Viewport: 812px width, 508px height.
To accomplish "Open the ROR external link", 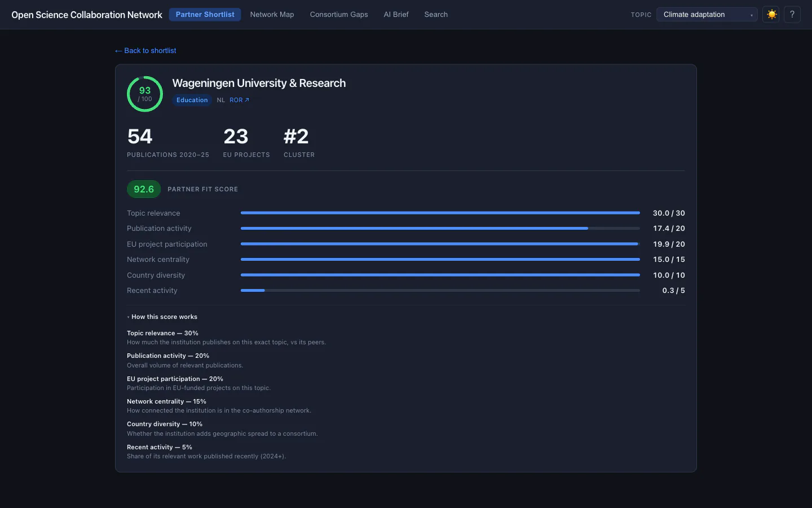I will click(239, 100).
